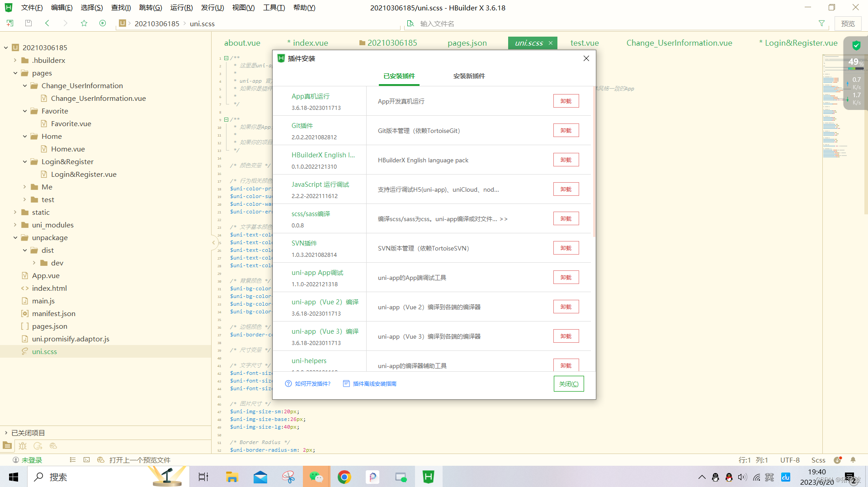868x487 pixels.
Task: Close the uni.scss editor tab
Action: click(x=551, y=43)
